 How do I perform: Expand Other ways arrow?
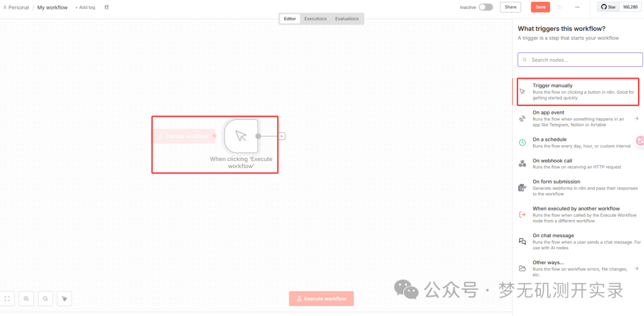pos(637,268)
